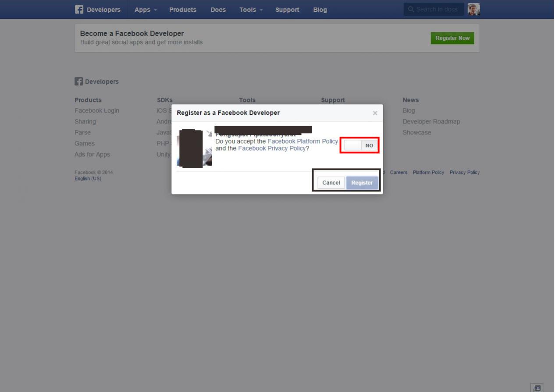555x392 pixels.
Task: Click the green Register Now button
Action: (452, 38)
